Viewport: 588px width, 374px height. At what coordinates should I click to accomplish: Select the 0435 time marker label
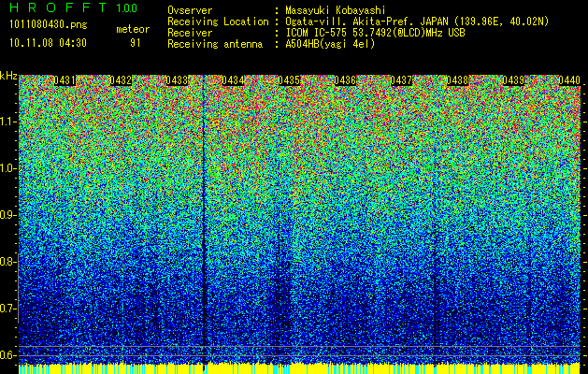[289, 80]
